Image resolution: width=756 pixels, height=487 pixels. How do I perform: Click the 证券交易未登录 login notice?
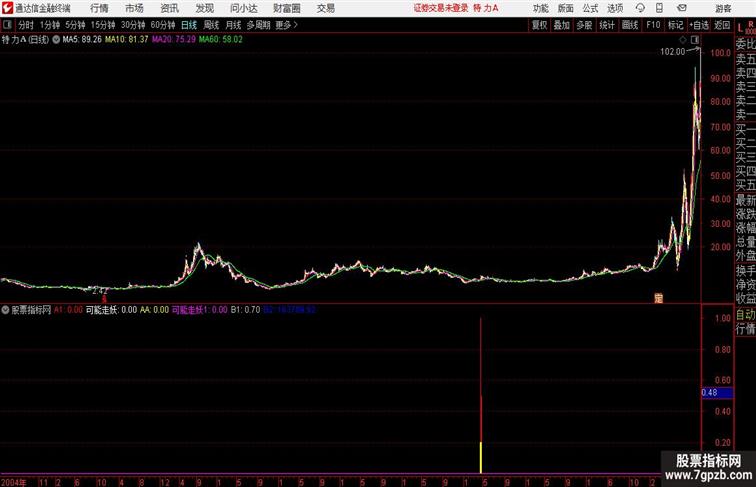[441, 8]
